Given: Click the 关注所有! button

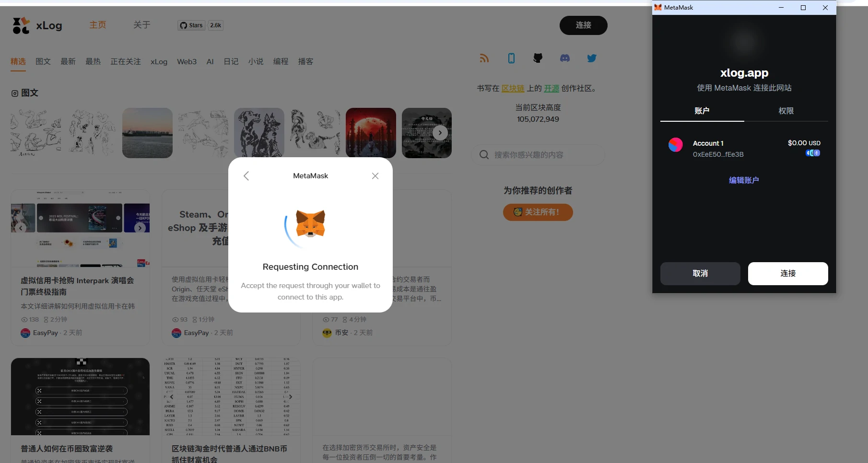Looking at the screenshot, I should tap(538, 212).
